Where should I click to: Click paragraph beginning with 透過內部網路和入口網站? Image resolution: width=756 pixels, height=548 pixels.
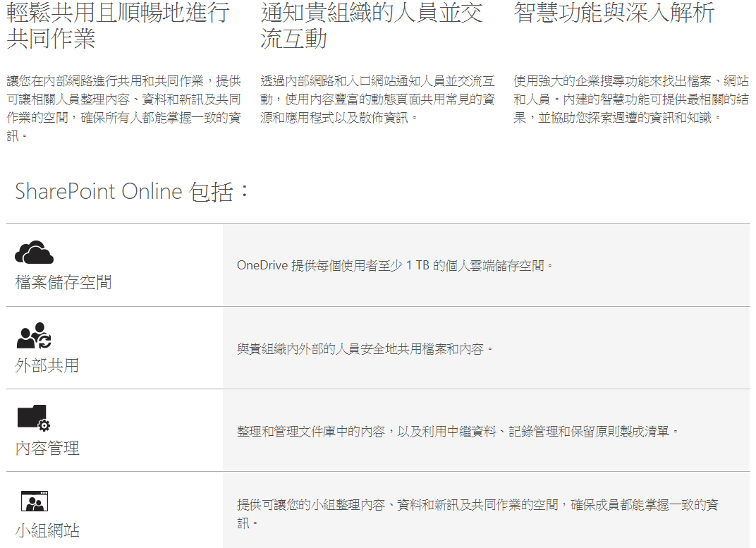[377, 99]
